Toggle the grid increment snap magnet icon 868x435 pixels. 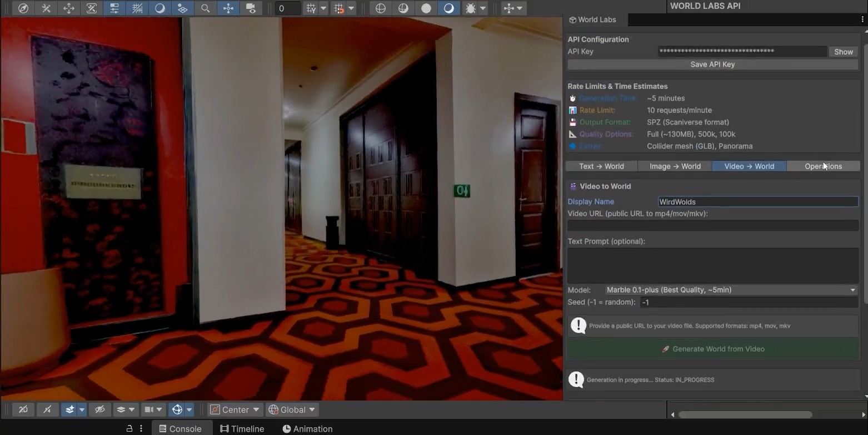pyautogui.click(x=338, y=8)
